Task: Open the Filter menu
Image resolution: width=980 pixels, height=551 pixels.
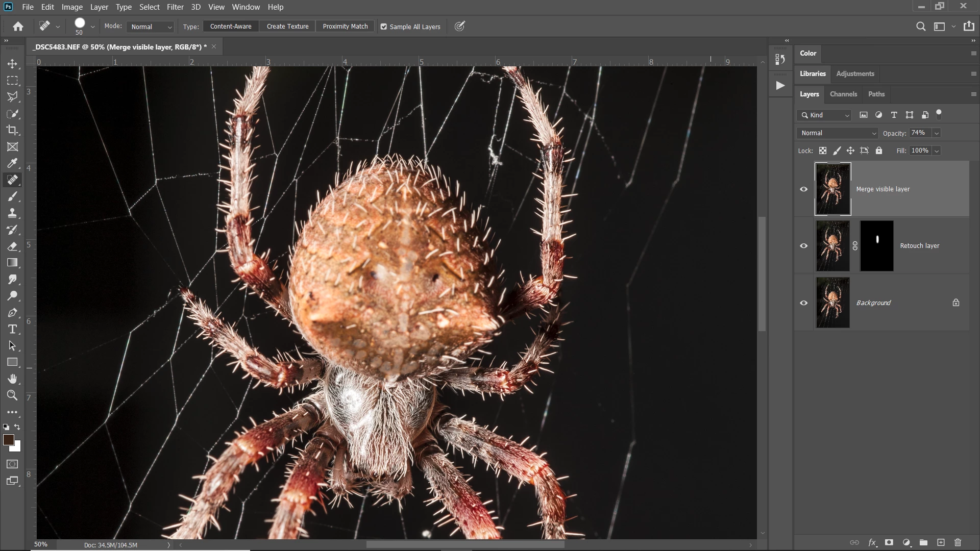Action: coord(175,7)
